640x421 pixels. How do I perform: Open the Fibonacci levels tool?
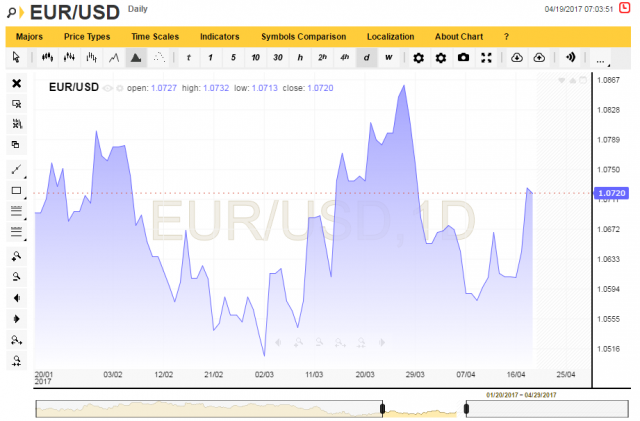(16, 232)
